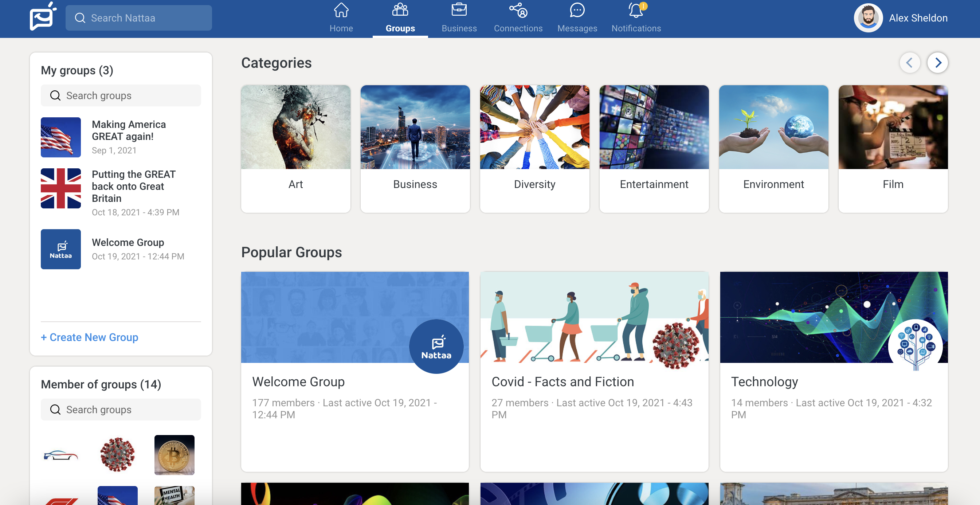The height and width of the screenshot is (505, 980).
Task: Open the Business briefcase icon
Action: 459,10
